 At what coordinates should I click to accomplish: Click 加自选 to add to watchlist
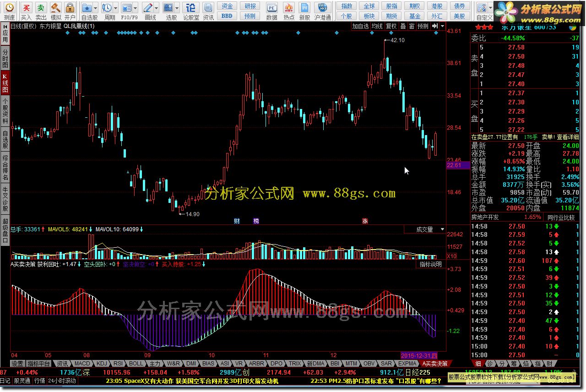pyautogui.click(x=360, y=26)
